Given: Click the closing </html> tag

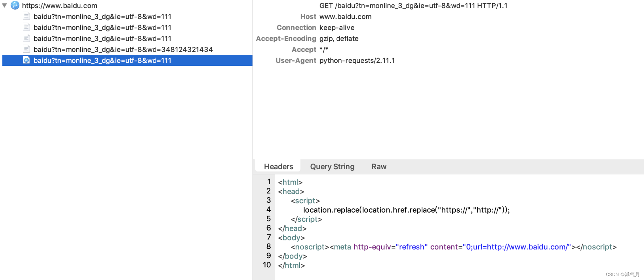Looking at the screenshot, I should pos(291,265).
